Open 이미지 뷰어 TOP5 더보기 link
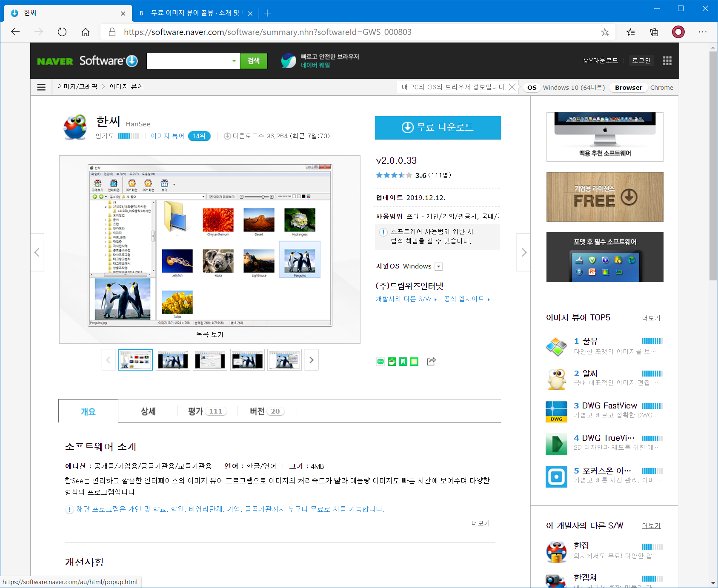 point(651,318)
